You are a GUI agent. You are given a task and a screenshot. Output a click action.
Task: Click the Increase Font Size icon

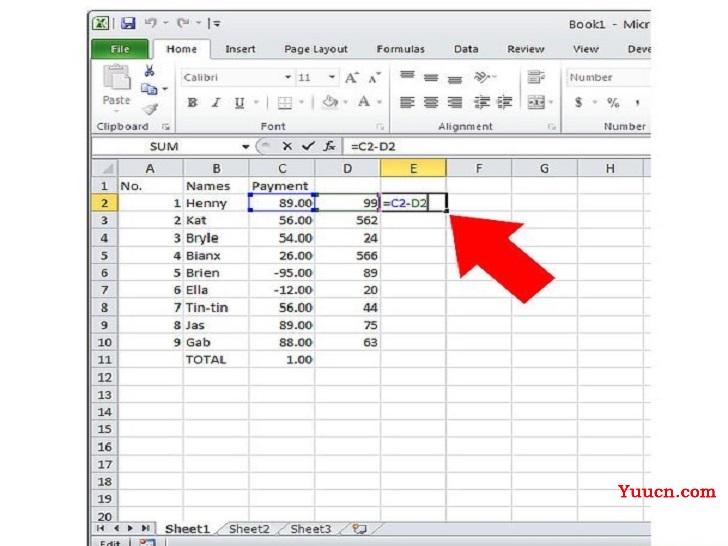pyautogui.click(x=351, y=78)
